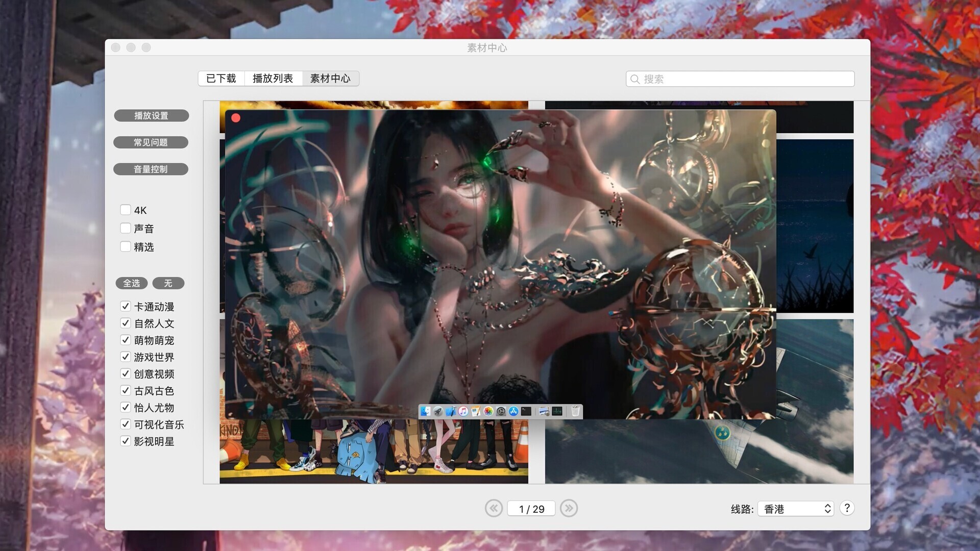
Task: Focus the 搜索 search field
Action: (x=740, y=79)
